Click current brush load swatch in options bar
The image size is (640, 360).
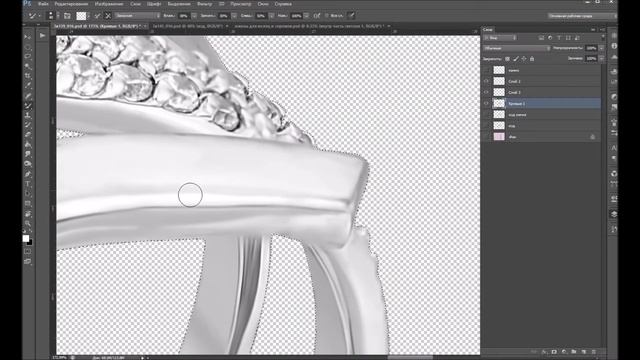(81, 16)
